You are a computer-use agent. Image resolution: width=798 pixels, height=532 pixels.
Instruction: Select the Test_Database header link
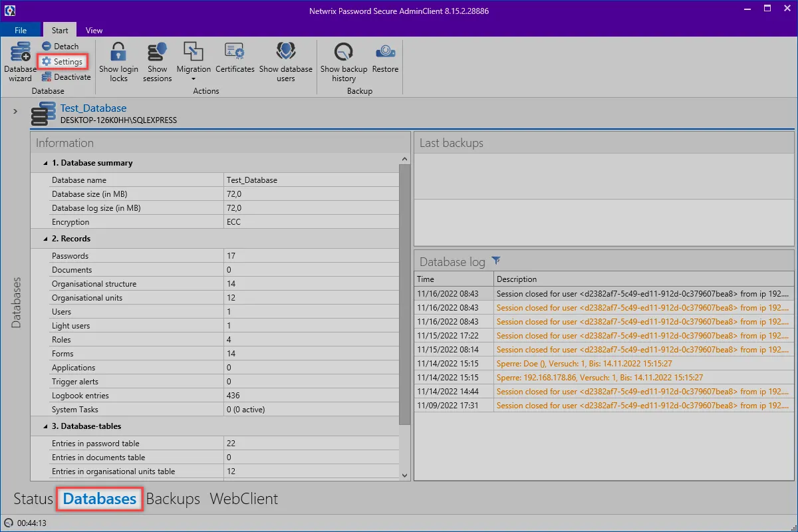click(93, 108)
